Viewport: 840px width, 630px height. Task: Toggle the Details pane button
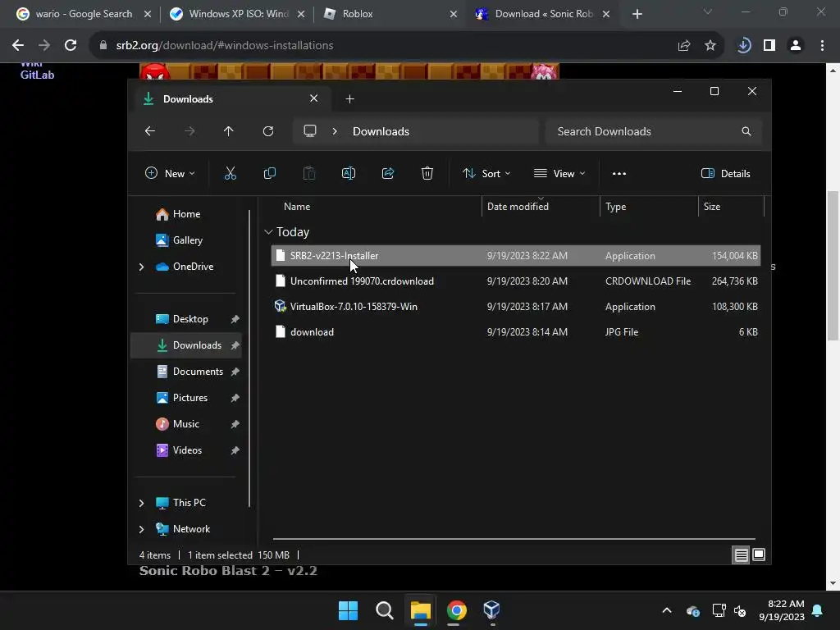pos(726,174)
